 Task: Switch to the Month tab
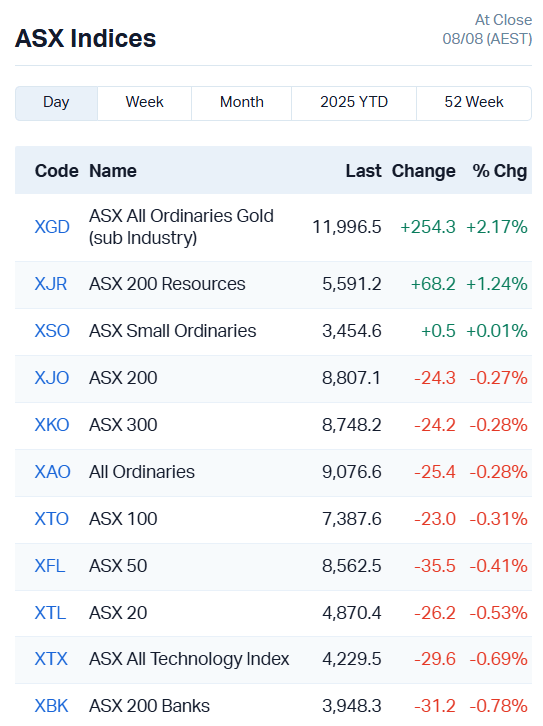tap(242, 103)
